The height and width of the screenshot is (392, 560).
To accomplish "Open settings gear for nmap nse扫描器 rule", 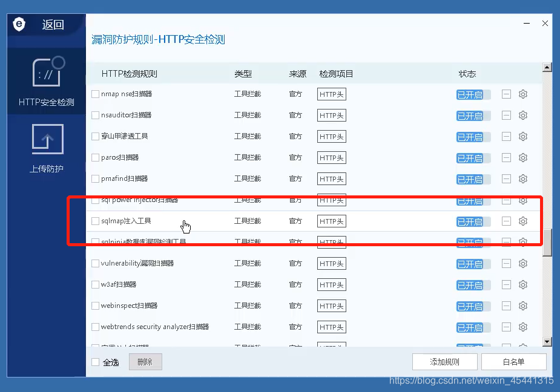I will [522, 94].
